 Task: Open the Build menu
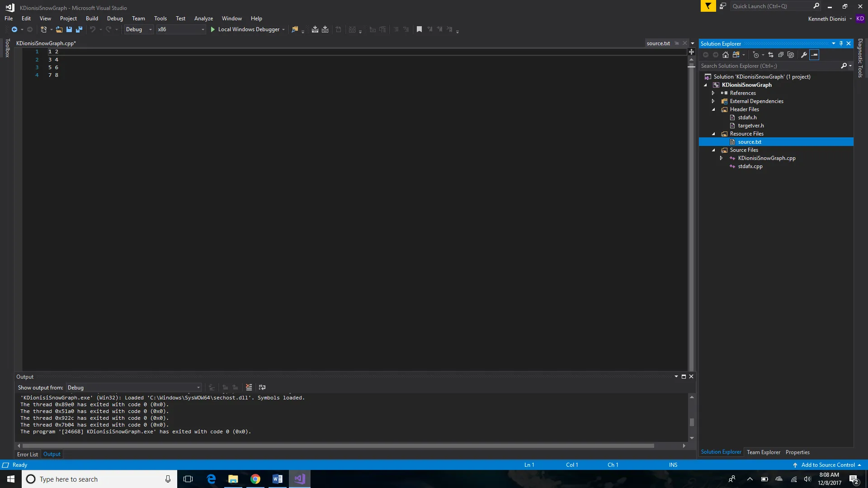[92, 19]
